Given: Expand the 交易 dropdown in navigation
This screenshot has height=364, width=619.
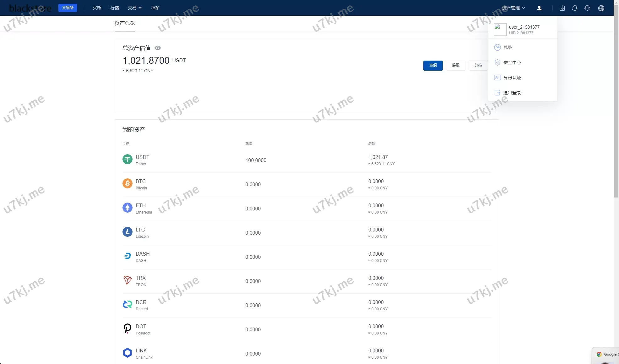Looking at the screenshot, I should pos(134,8).
